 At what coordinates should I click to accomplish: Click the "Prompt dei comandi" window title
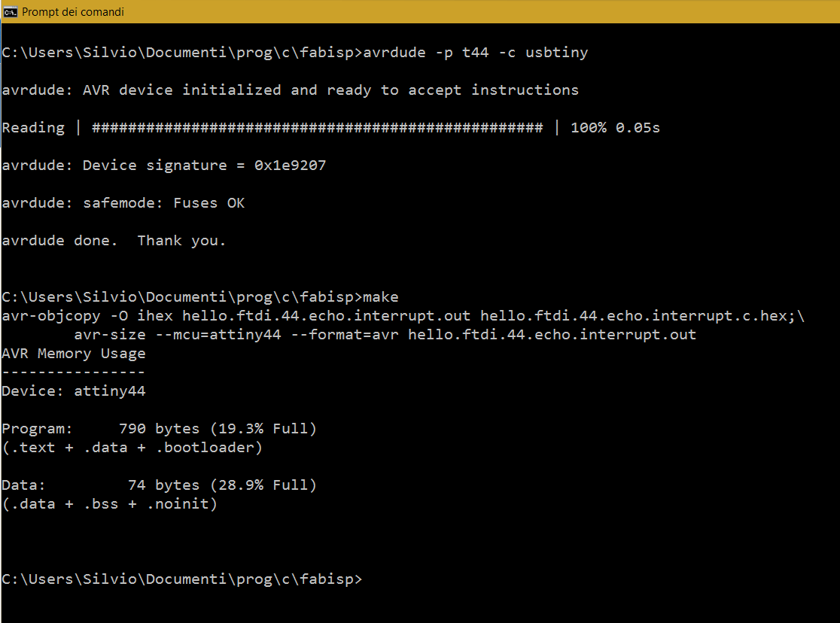(73, 12)
